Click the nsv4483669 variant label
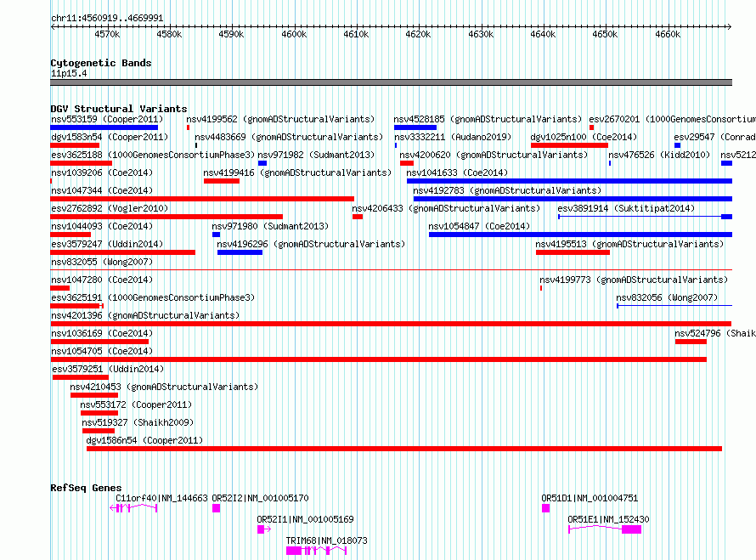Image resolution: width=756 pixels, height=560 pixels. [x=288, y=137]
